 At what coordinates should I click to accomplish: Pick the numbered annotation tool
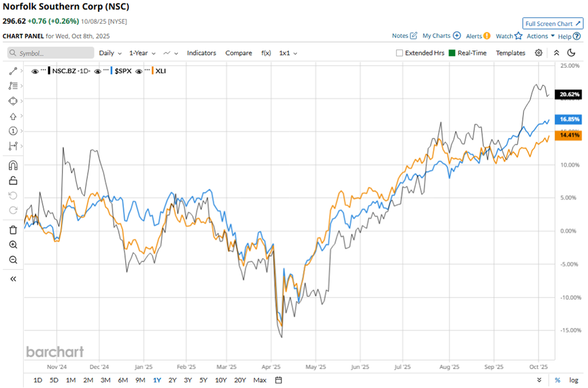pos(13,131)
